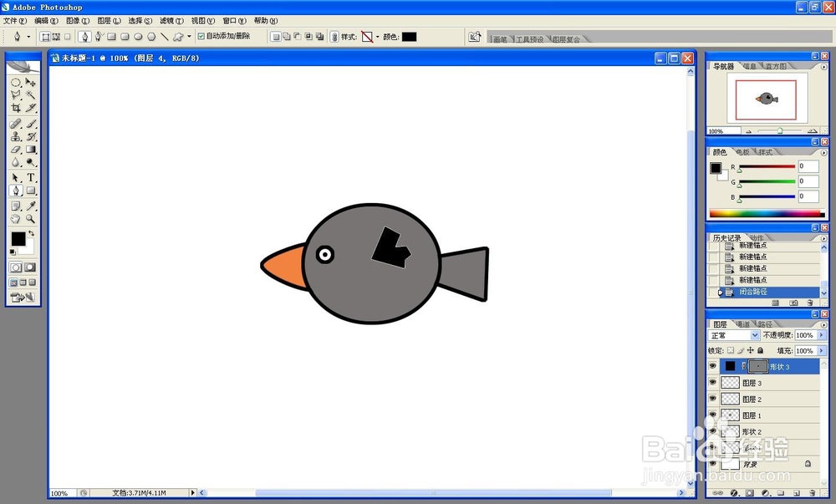This screenshot has height=504, width=836.
Task: Choose Polygon shape in options bar
Action: click(x=151, y=37)
